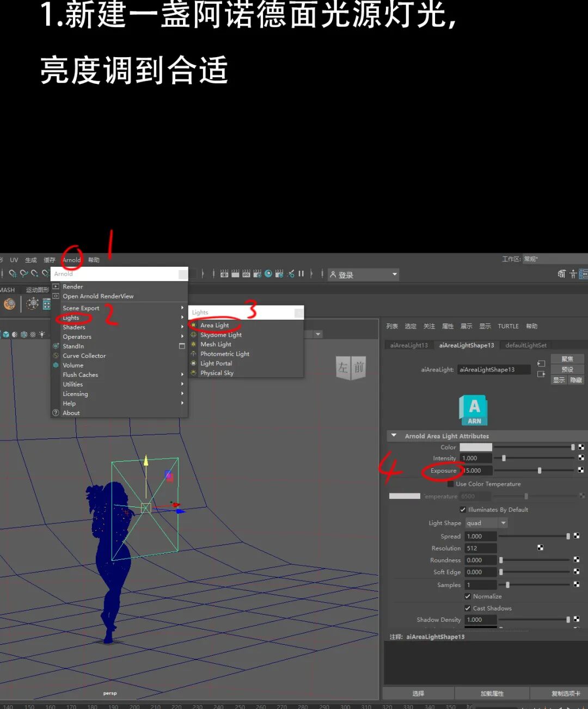Click the aiAreaLight name field
This screenshot has width=588, height=709.
click(x=494, y=369)
